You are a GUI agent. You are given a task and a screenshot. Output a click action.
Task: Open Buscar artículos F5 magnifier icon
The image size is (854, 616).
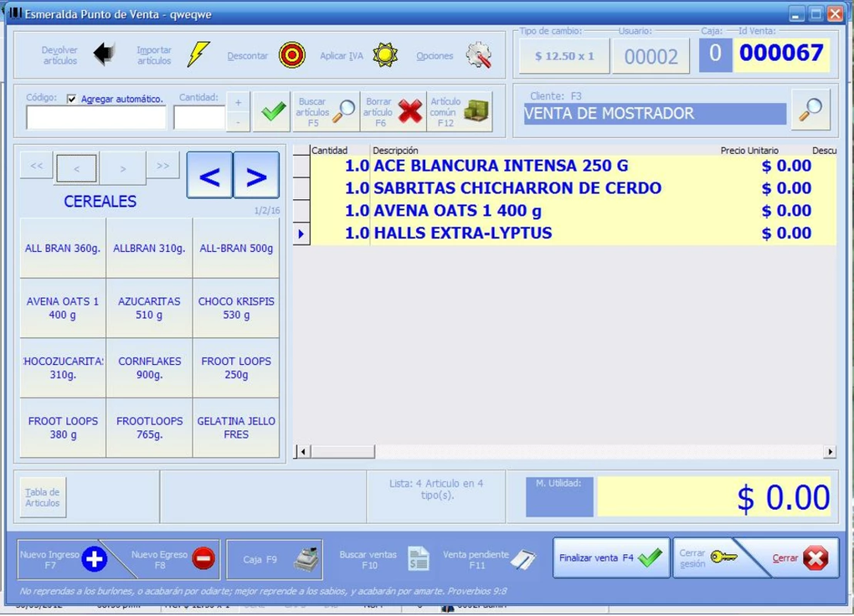[x=345, y=110]
